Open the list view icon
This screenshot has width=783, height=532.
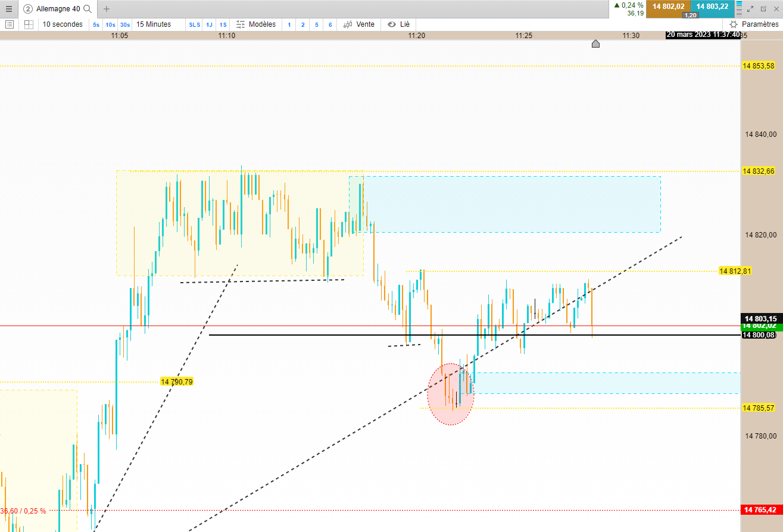pyautogui.click(x=9, y=24)
